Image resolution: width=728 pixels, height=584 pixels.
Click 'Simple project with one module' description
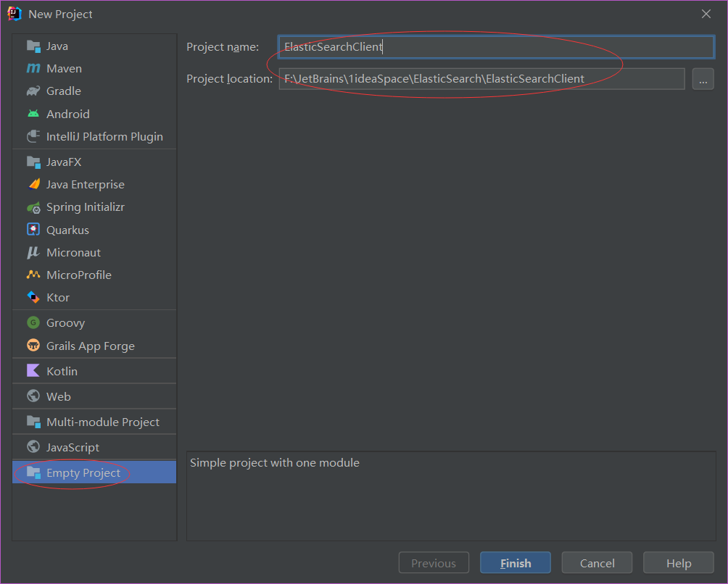(x=274, y=463)
